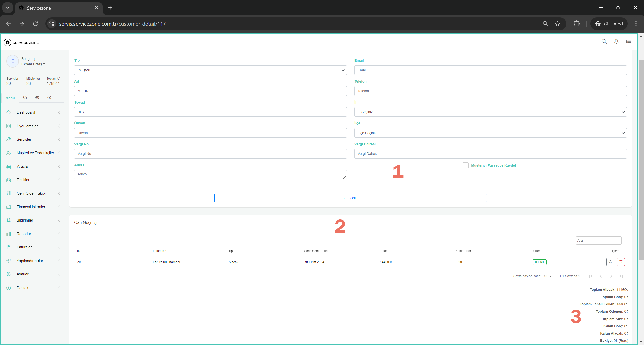Image resolution: width=644 pixels, height=345 pixels.
Task: Click the Ara search input field
Action: (x=598, y=240)
